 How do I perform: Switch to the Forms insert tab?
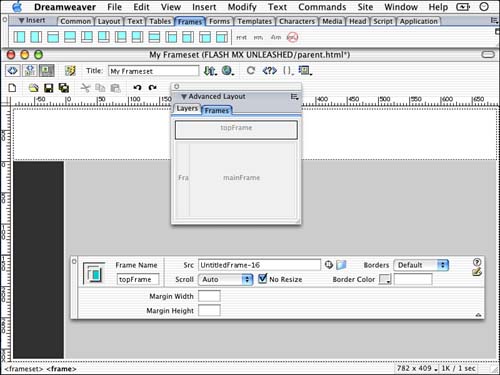pos(219,21)
